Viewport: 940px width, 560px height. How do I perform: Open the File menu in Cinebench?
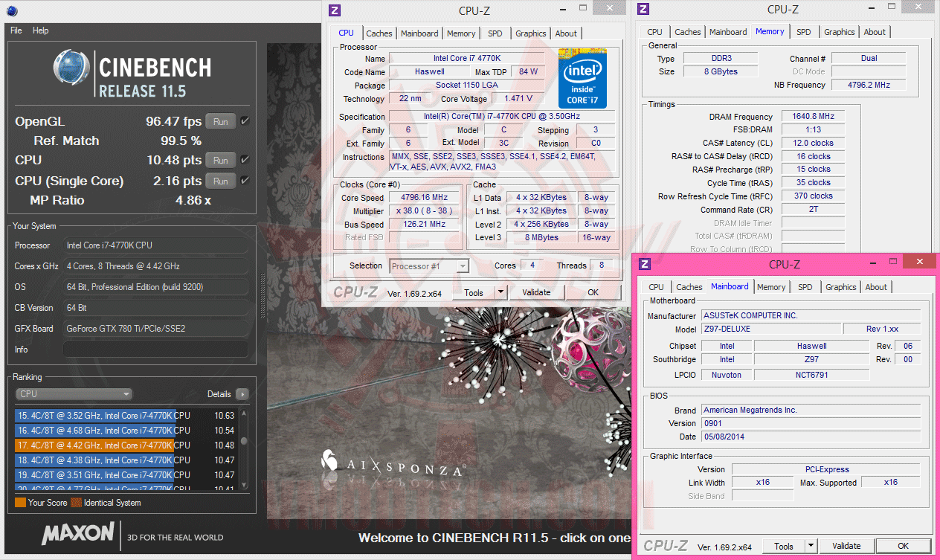tap(16, 30)
